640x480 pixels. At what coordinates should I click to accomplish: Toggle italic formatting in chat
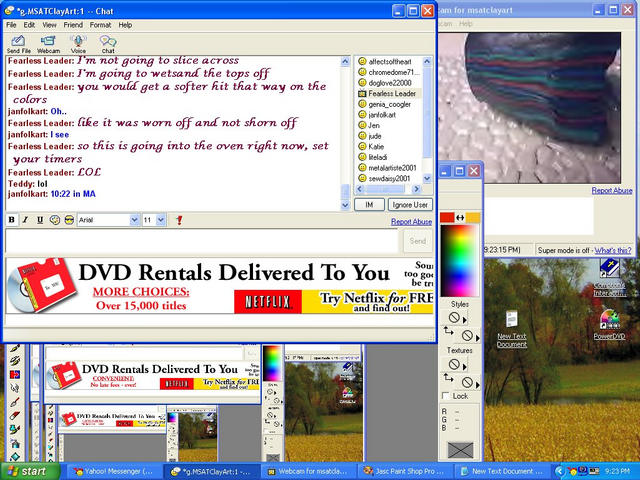point(25,220)
